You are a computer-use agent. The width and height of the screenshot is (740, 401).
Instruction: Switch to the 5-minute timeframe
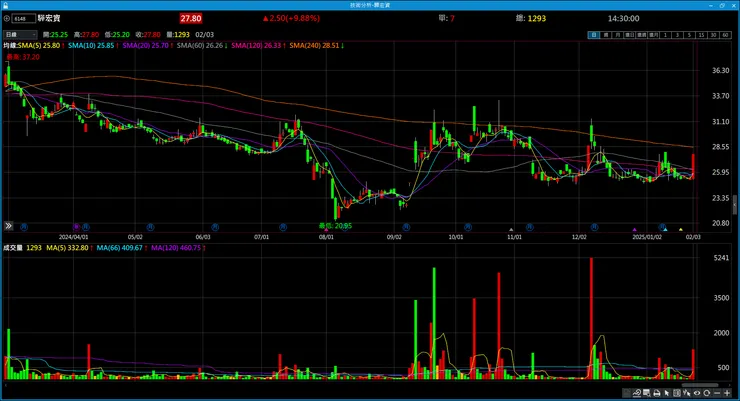tap(689, 35)
